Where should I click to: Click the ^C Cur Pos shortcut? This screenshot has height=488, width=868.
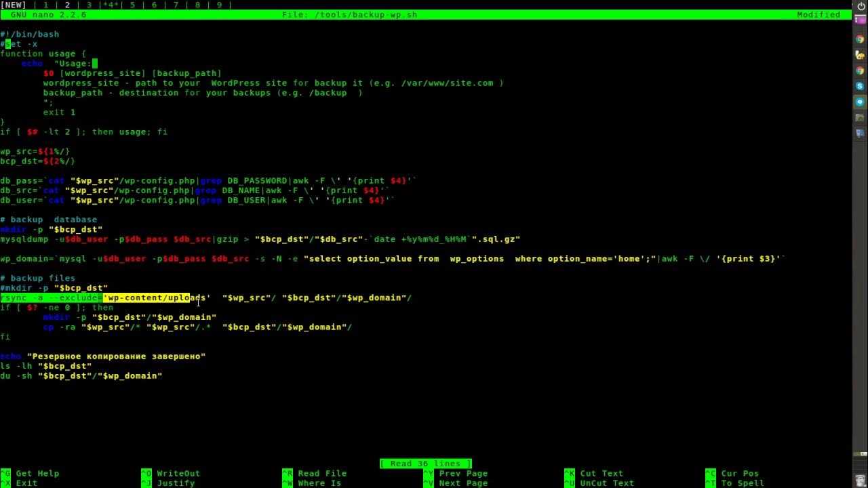tap(732, 473)
